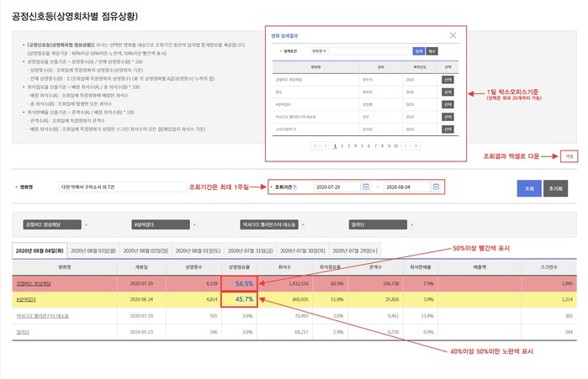588x379 pixels.
Task: Click the 2019-05-23 release date cell
Action: [x=141, y=332]
